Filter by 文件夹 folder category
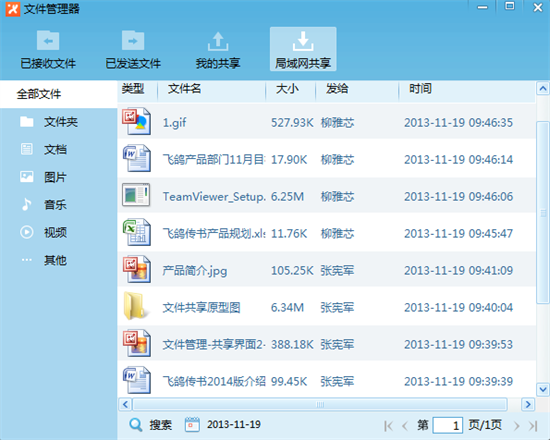 point(59,122)
